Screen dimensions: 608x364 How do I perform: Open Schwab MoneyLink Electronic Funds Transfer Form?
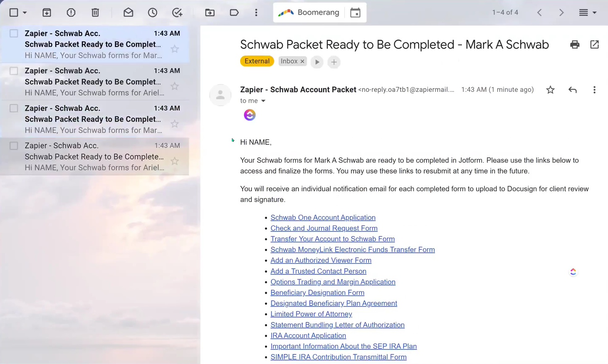coord(353,250)
